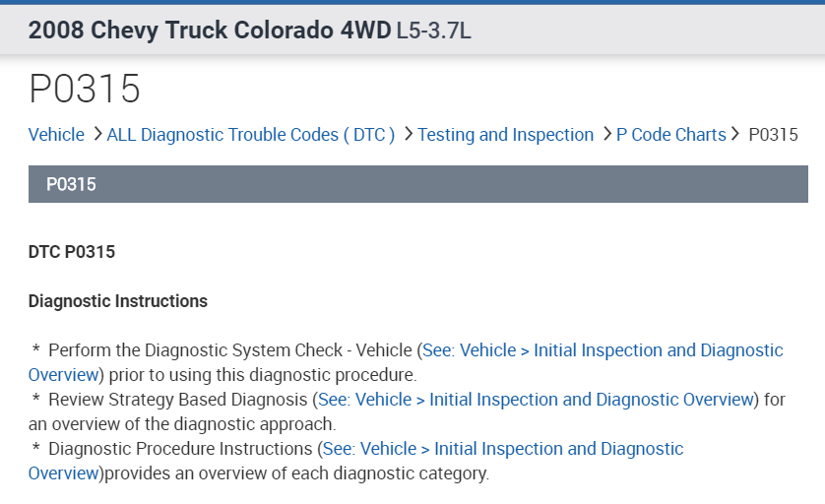The height and width of the screenshot is (504, 825).
Task: Click chevron following Testing and Inspection
Action: pos(606,134)
